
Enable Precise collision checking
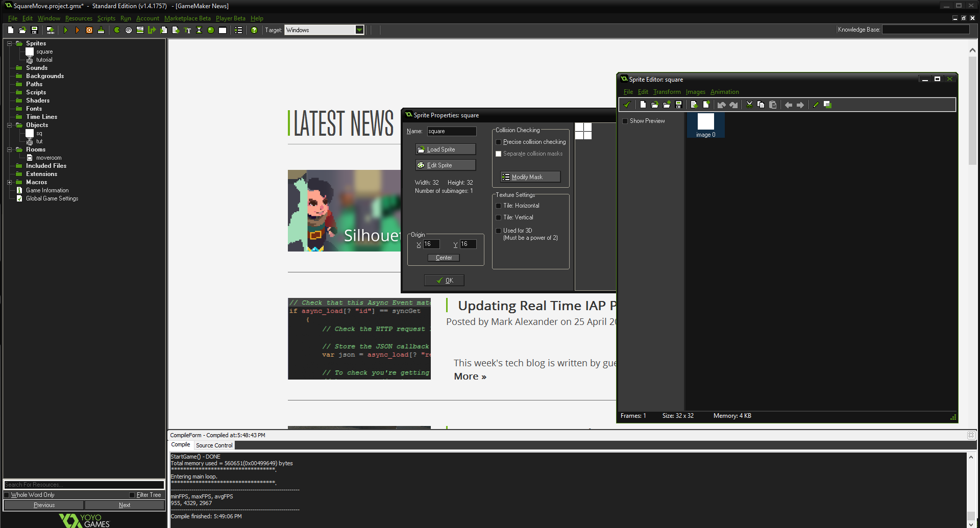[499, 142]
